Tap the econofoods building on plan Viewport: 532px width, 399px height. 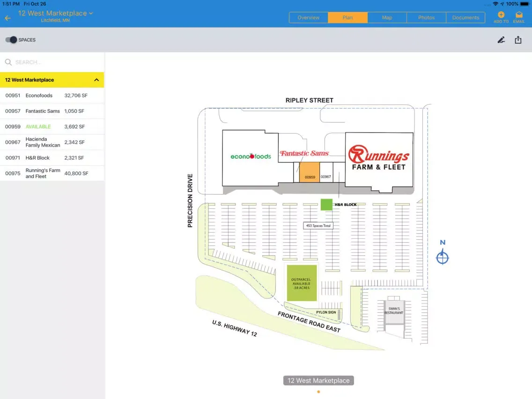click(251, 157)
